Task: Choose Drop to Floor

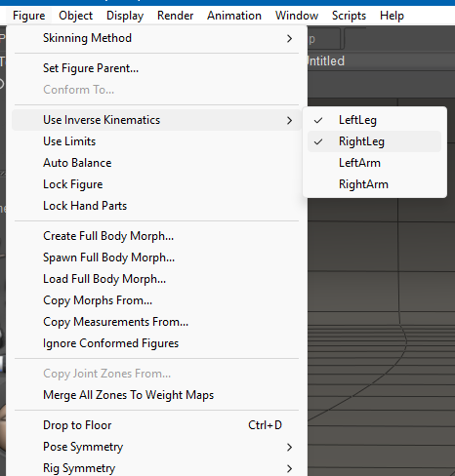Action: pyautogui.click(x=156, y=425)
